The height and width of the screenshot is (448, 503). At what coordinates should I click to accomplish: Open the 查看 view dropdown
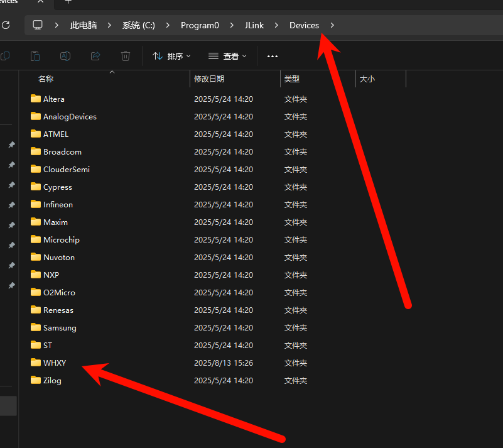click(x=227, y=56)
